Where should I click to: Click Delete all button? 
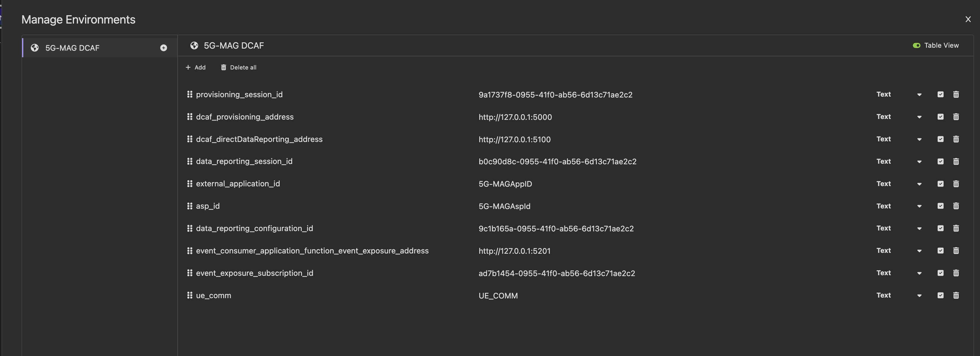[238, 67]
